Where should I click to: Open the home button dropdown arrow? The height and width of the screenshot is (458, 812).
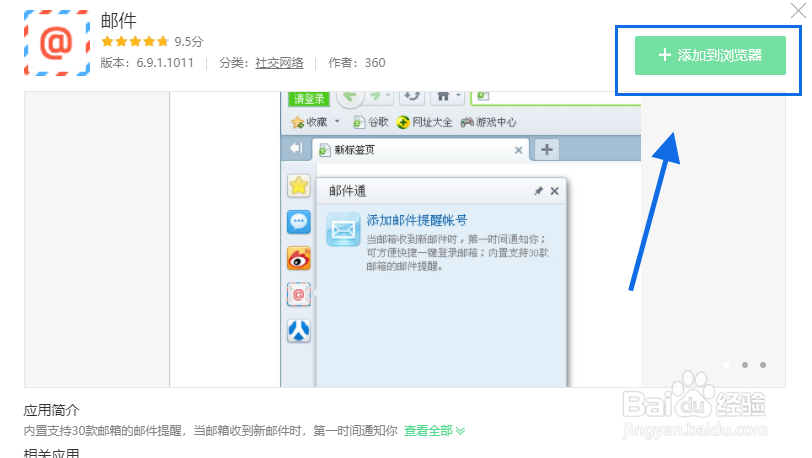click(x=458, y=96)
